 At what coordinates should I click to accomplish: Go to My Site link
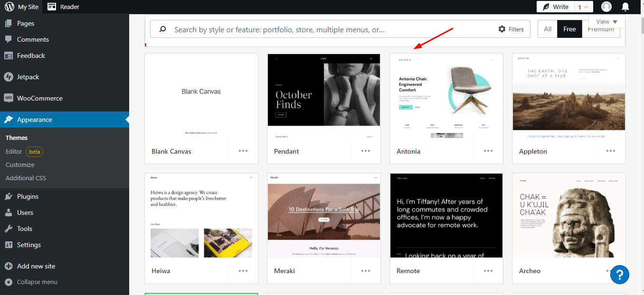(x=28, y=7)
